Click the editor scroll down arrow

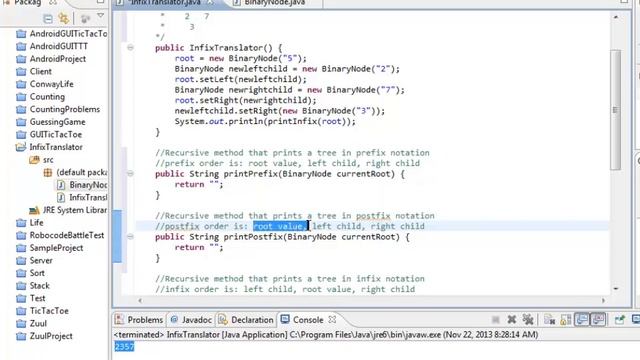coord(616,289)
